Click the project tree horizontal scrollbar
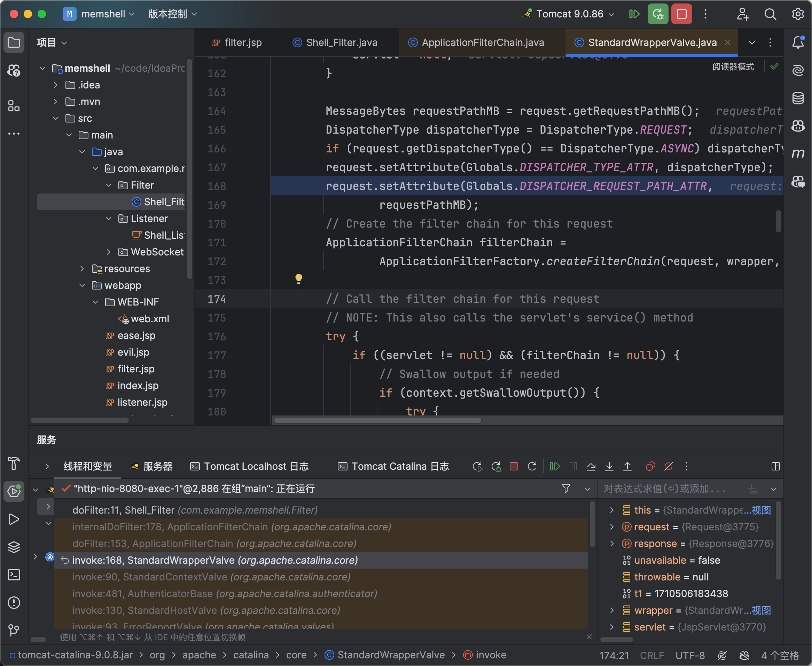 click(x=79, y=420)
